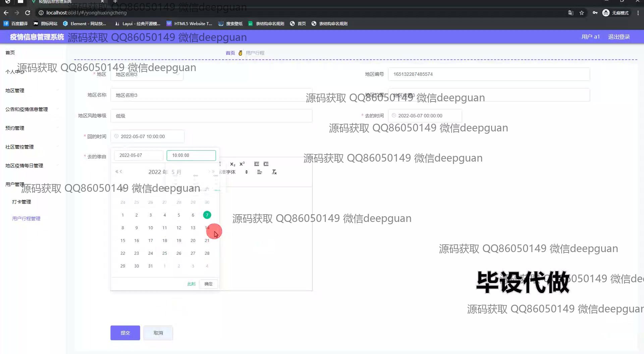Select day 15 in the calendar

point(123,240)
